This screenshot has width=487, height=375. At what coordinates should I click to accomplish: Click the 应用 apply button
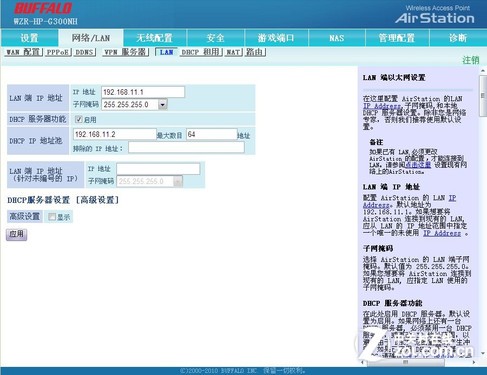[x=16, y=234]
